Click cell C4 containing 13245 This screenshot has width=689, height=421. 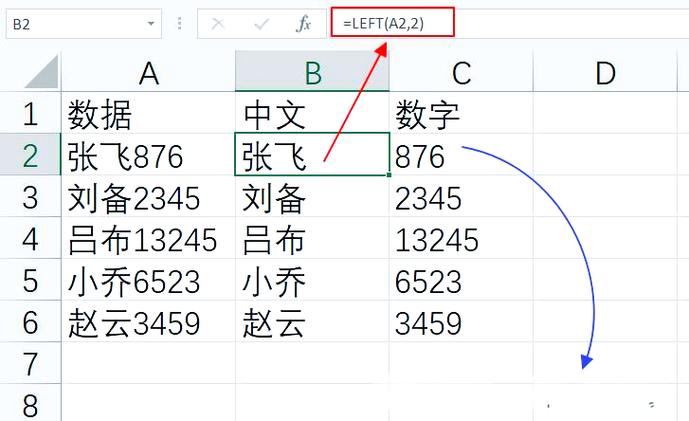click(x=461, y=238)
